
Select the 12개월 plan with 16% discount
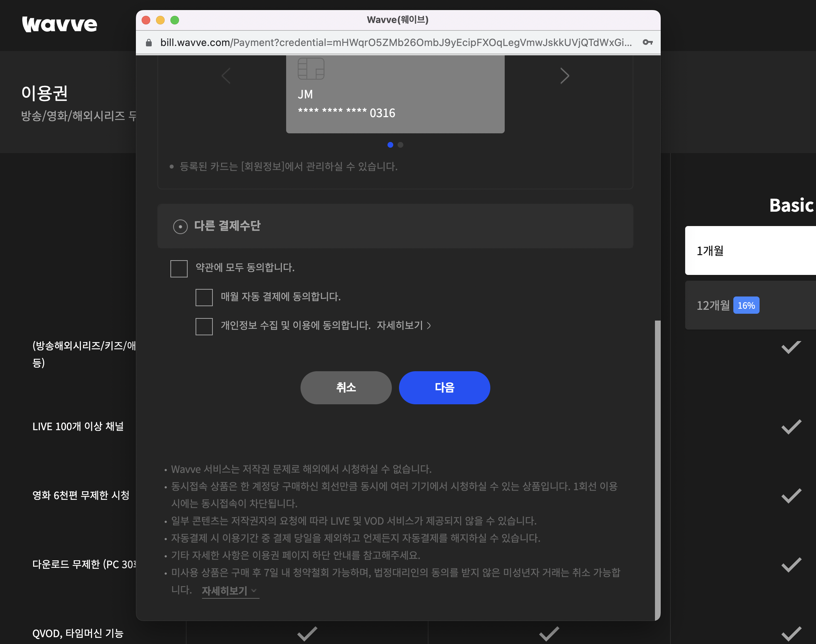tap(749, 305)
